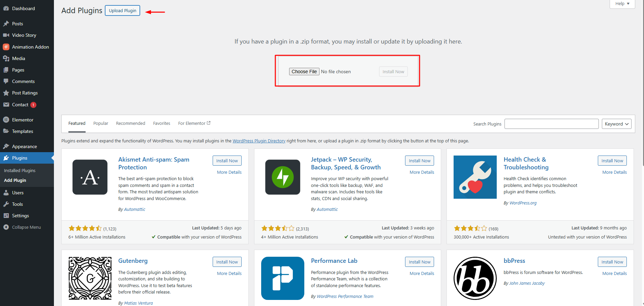Click Install Now next to Choose File
Image resolution: width=644 pixels, height=306 pixels.
pos(393,72)
